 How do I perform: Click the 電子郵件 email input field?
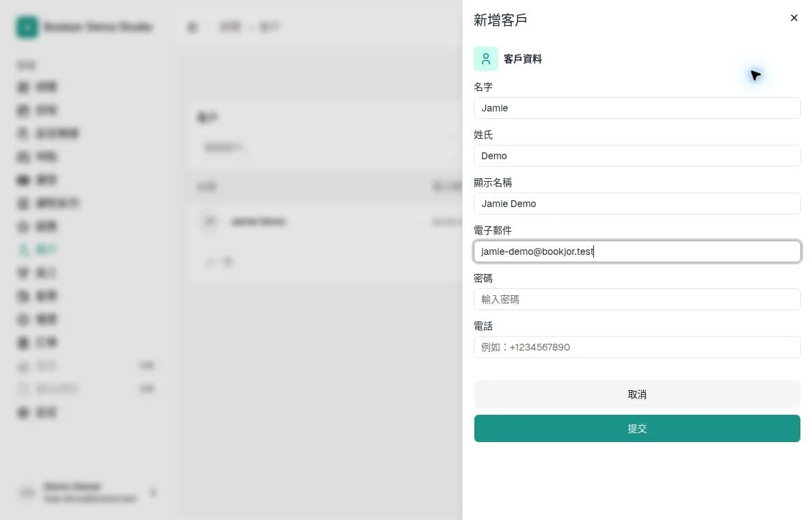coord(637,251)
